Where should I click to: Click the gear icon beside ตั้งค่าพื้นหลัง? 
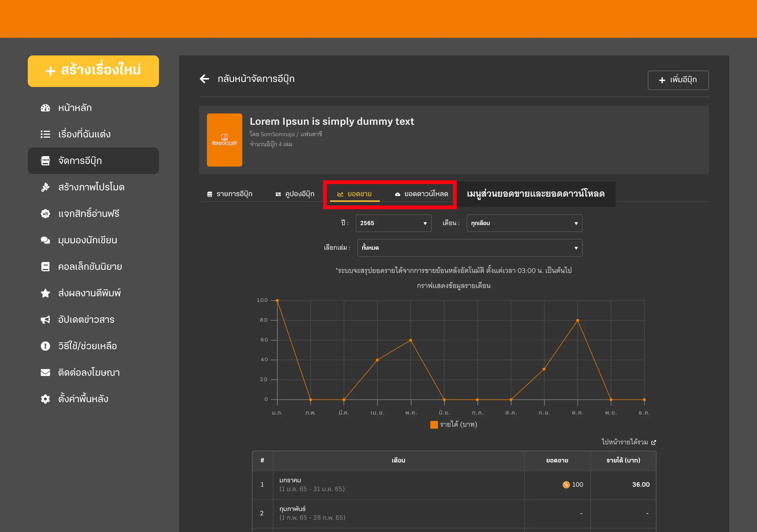tap(45, 399)
